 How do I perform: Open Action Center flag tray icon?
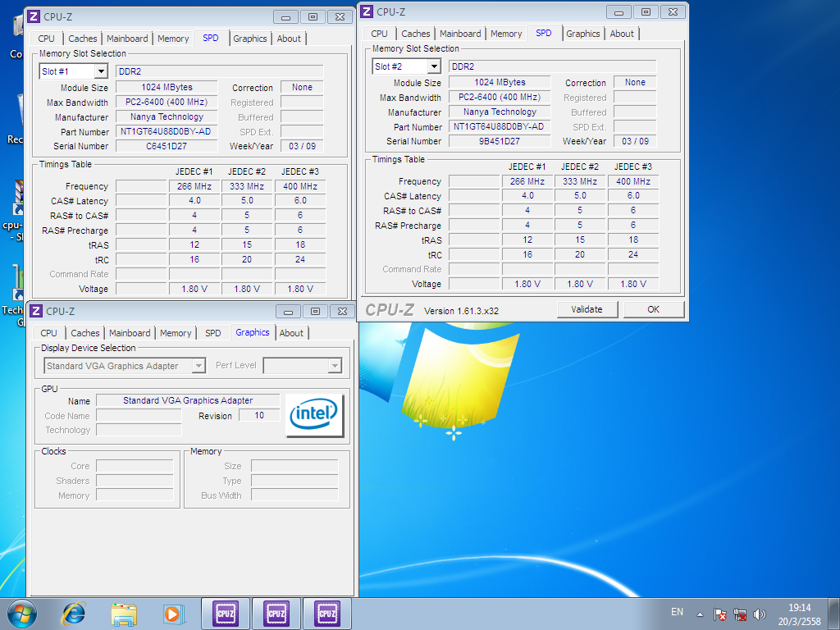[x=720, y=614]
